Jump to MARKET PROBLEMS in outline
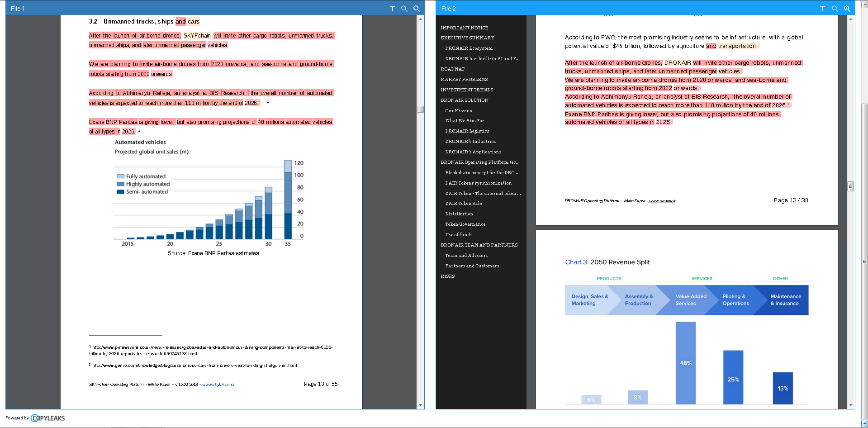Screen dimensions: 868x428 pos(464,80)
